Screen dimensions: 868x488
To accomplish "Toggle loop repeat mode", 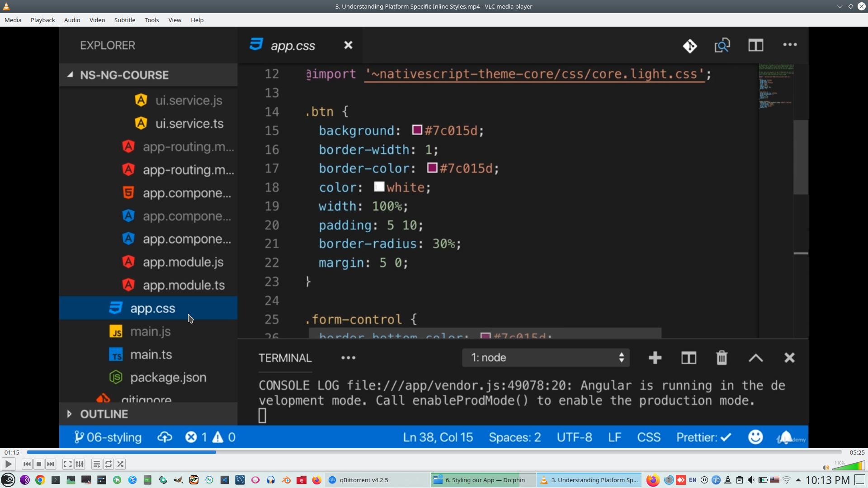I will [x=108, y=464].
